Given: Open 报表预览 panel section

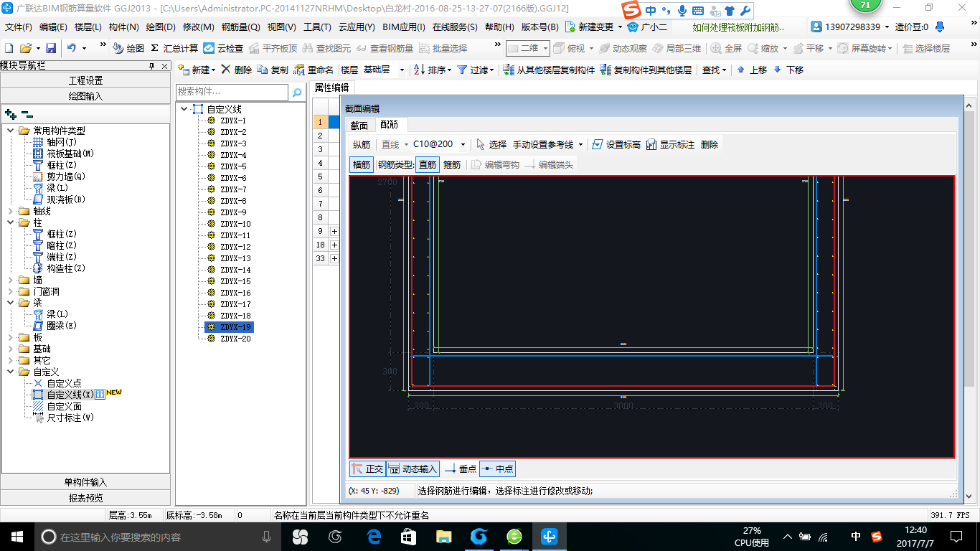Looking at the screenshot, I should point(85,498).
